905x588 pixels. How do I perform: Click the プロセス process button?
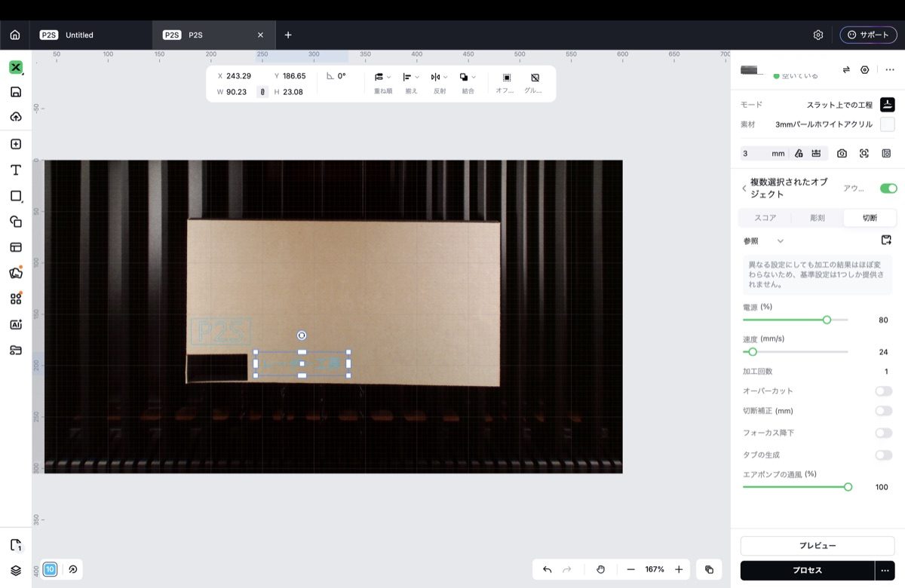coord(807,570)
